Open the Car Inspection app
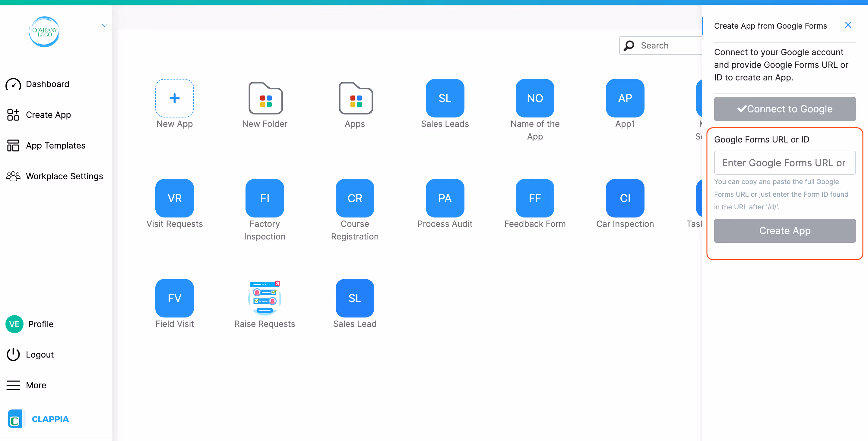 click(625, 198)
